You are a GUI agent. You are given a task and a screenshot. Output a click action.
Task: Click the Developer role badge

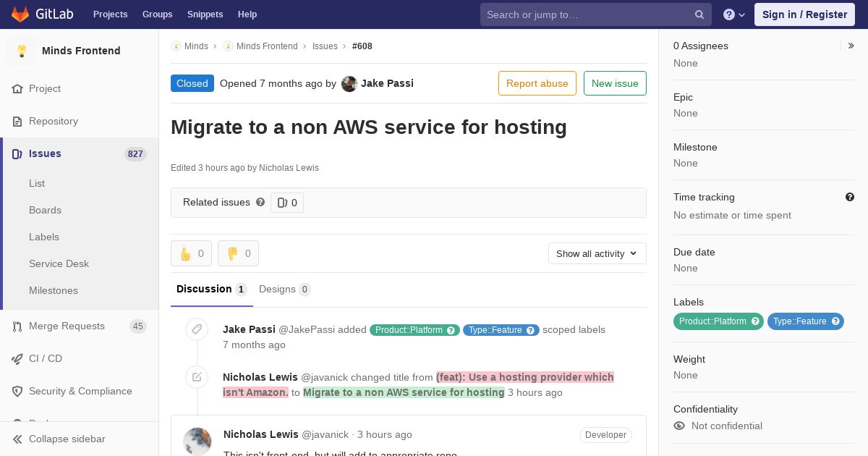(x=605, y=435)
